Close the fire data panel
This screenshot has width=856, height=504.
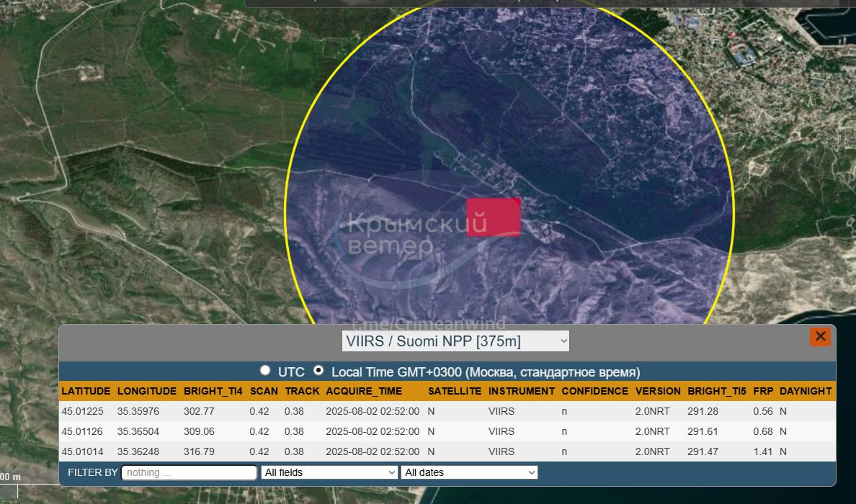[x=820, y=336]
